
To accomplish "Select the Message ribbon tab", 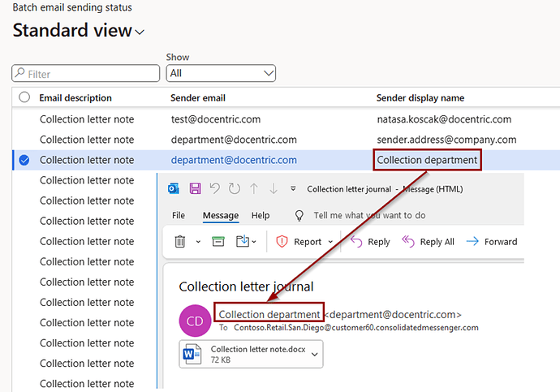I will pyautogui.click(x=221, y=215).
